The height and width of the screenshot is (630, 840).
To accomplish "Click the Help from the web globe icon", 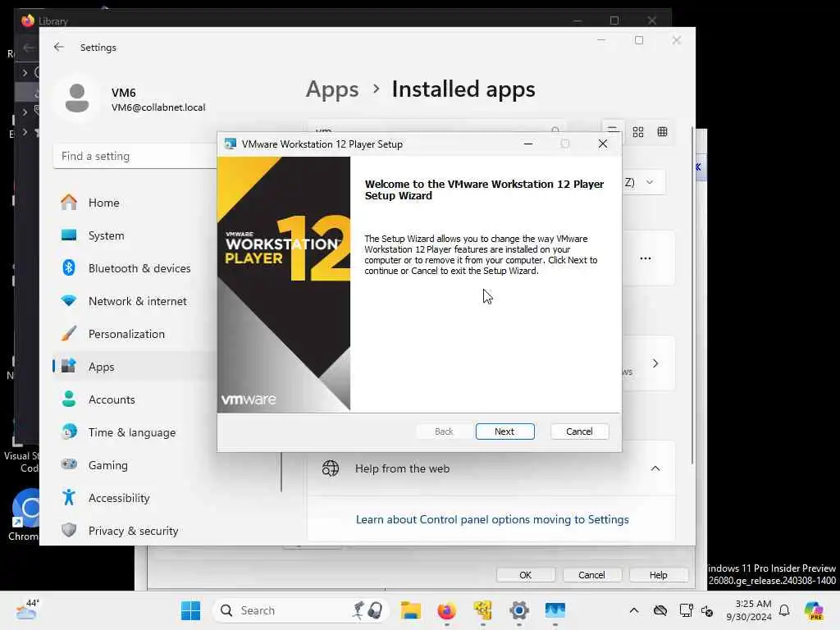I will coord(331,468).
